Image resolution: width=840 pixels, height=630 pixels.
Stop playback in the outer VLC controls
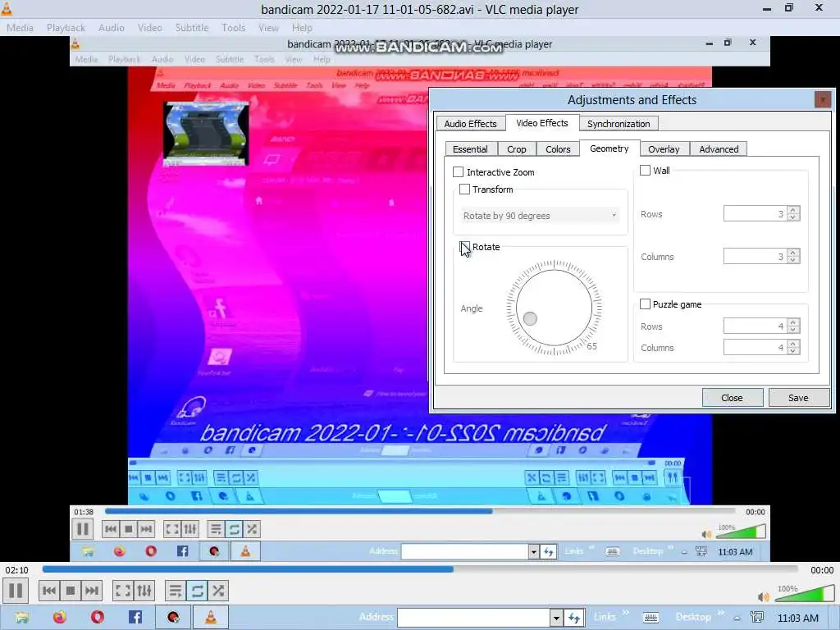[x=71, y=591]
